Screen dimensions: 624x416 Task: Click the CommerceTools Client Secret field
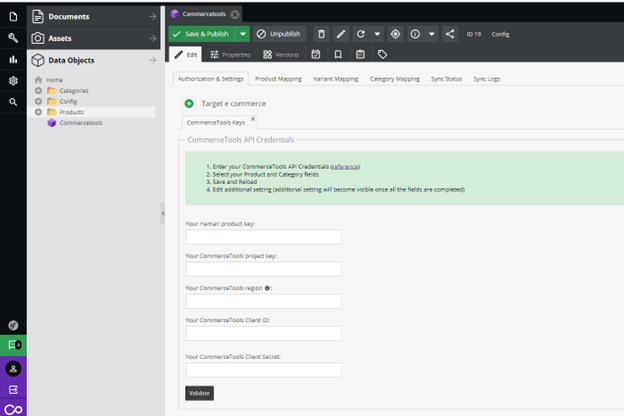[x=263, y=370]
